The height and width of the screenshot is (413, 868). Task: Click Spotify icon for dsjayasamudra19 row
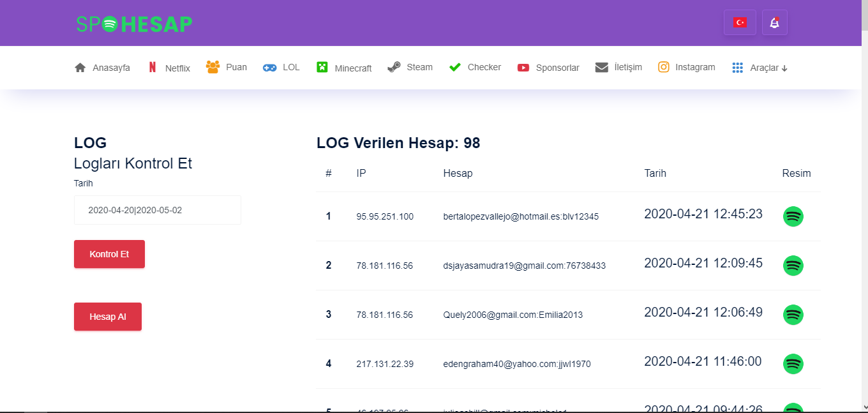793,266
